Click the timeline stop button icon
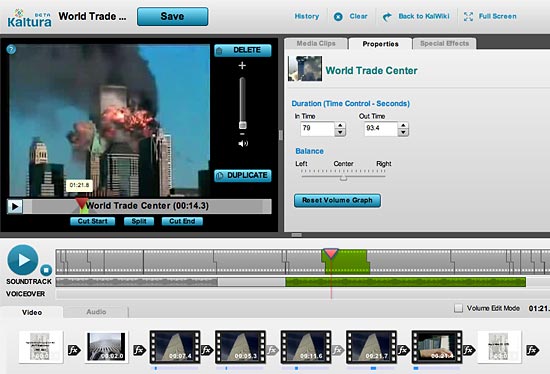Viewport: 550px width, 374px height. point(46,270)
